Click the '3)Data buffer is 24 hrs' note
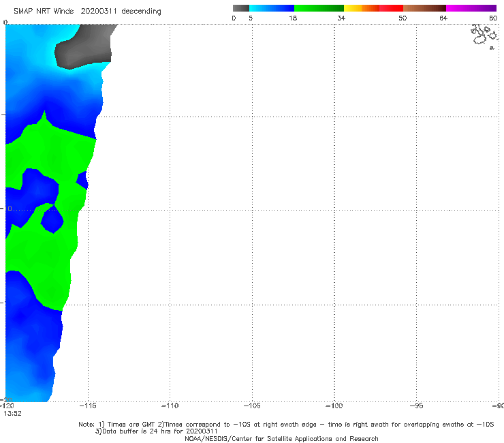Image resolution: width=504 pixels, height=443 pixels. coord(157,431)
